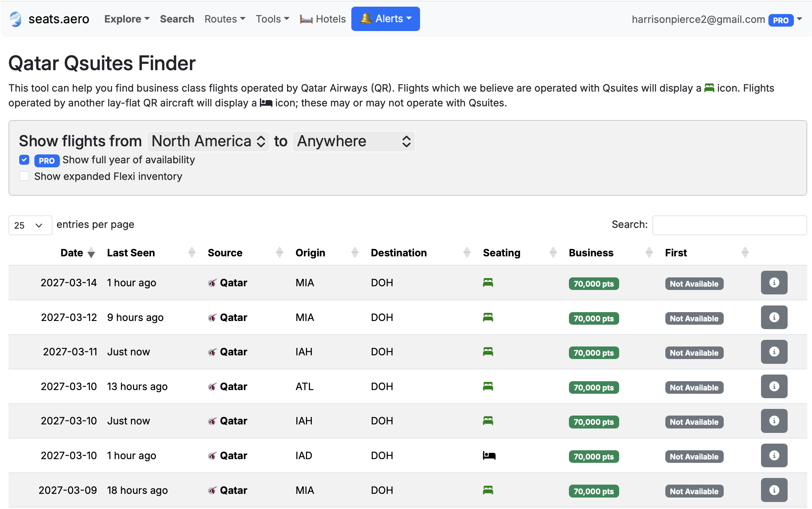Click the Qsuites seat icon for 2027-03-14

[488, 283]
